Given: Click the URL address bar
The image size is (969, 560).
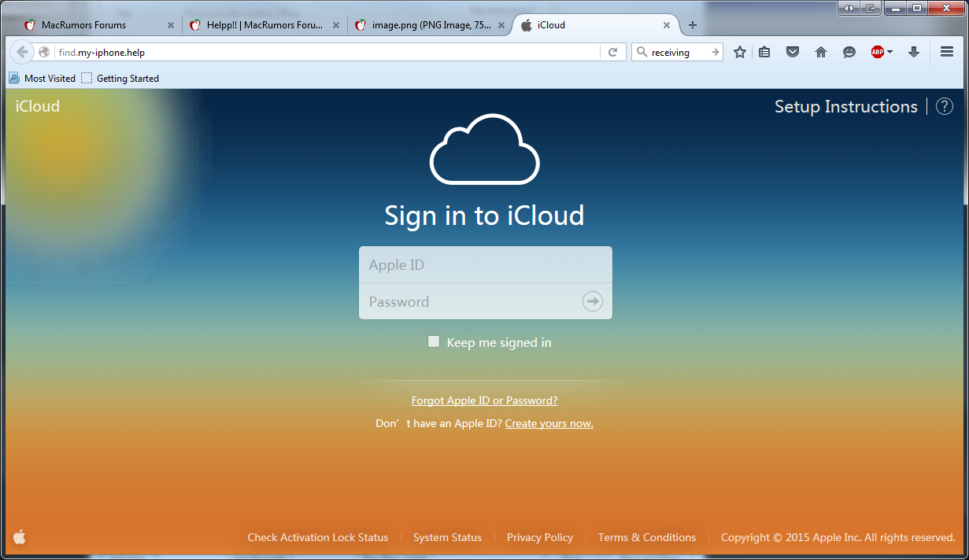Looking at the screenshot, I should (x=327, y=53).
